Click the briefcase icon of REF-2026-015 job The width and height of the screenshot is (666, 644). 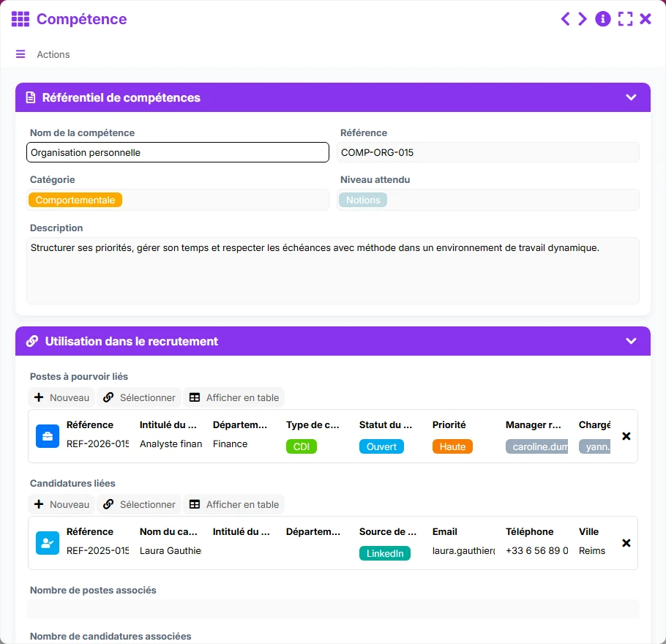[x=48, y=436]
